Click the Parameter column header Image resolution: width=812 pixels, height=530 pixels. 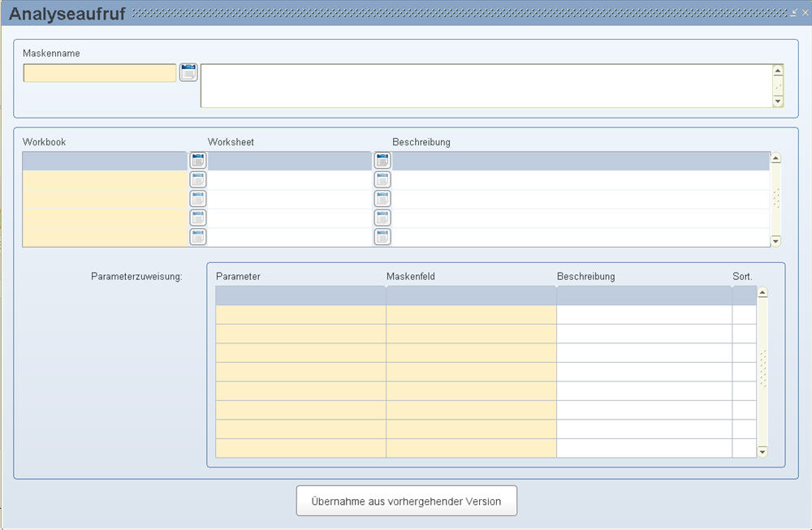pyautogui.click(x=238, y=277)
